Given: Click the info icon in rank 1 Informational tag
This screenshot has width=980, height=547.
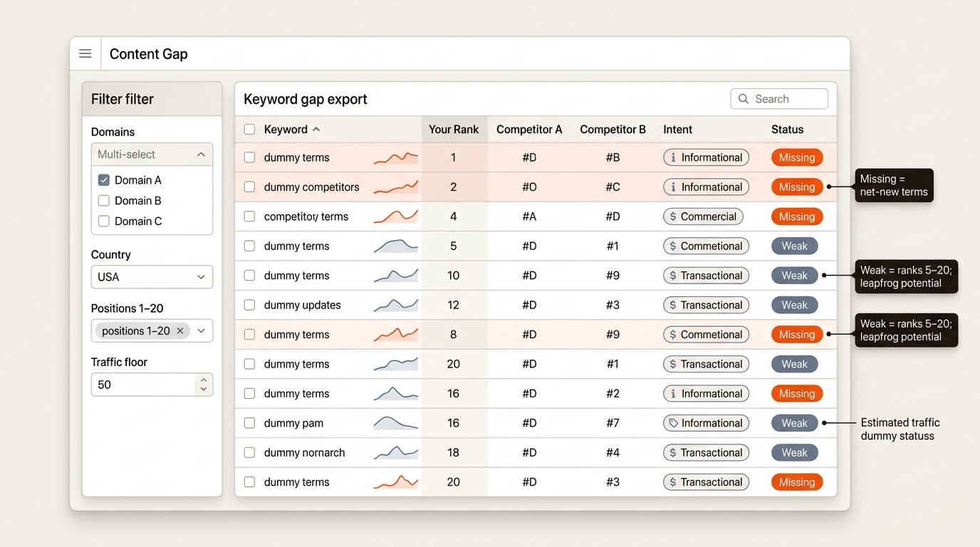Looking at the screenshot, I should click(673, 157).
